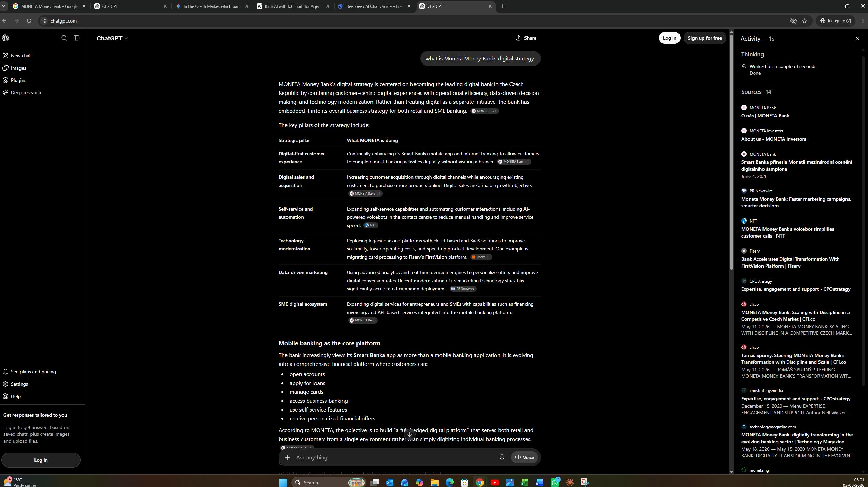Share this conversation
This screenshot has height=487, width=868.
point(526,38)
